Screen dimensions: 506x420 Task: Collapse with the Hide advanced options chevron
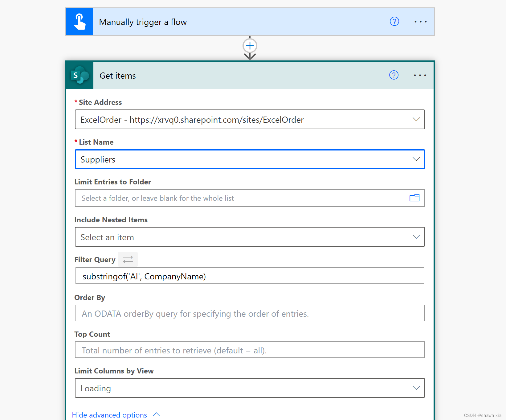click(x=156, y=415)
